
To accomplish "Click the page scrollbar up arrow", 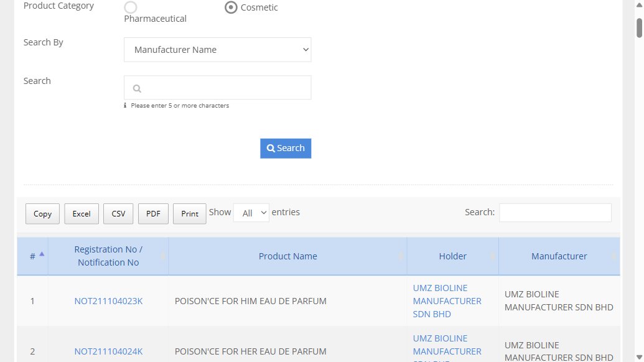I will click(639, 4).
